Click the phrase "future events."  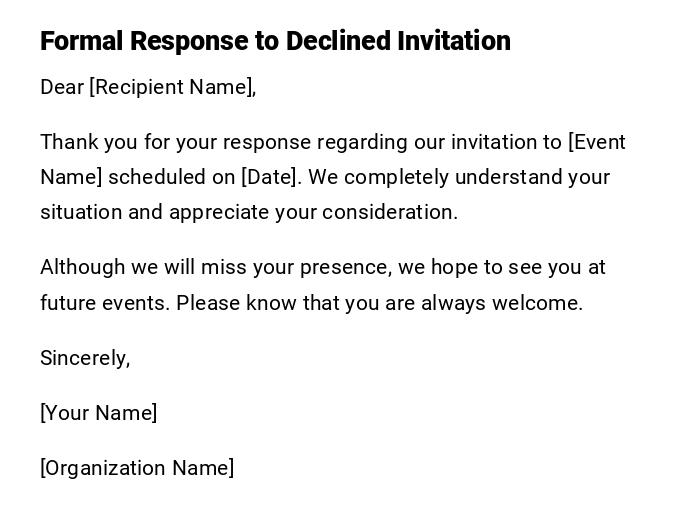105,303
